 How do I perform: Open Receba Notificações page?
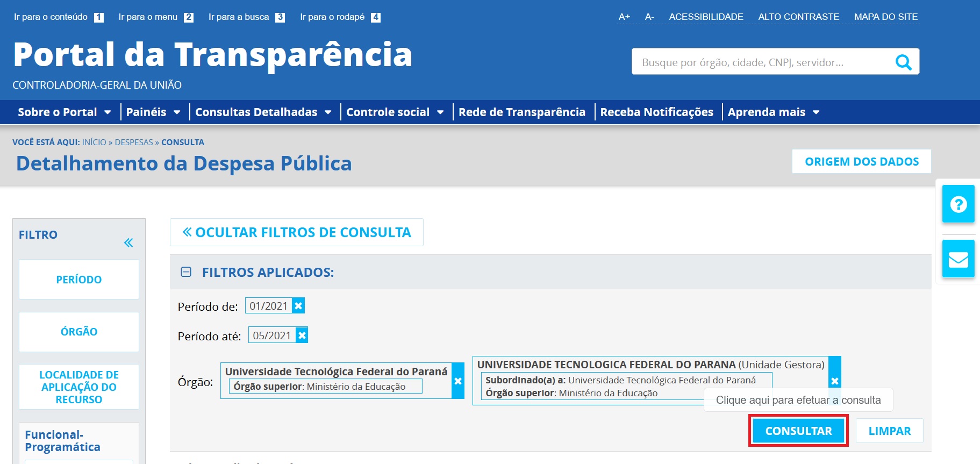657,112
